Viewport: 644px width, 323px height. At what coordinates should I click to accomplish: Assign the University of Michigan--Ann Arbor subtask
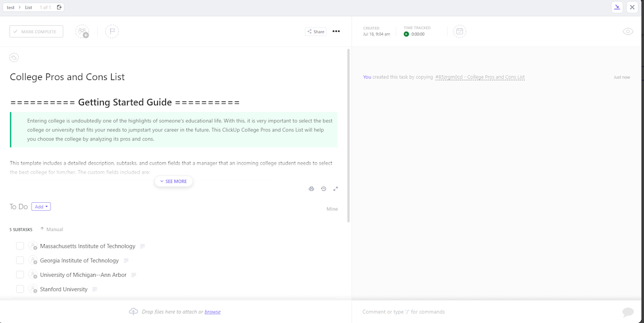[x=33, y=275]
